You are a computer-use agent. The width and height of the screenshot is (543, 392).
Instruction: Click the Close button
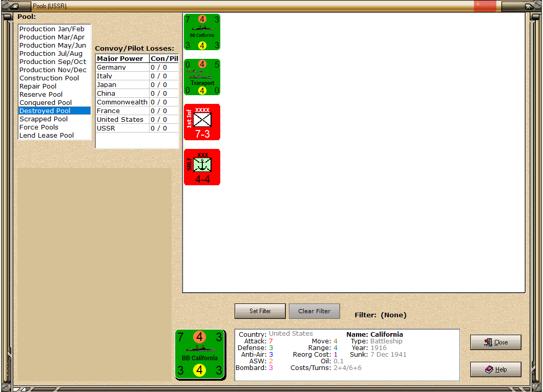495,342
